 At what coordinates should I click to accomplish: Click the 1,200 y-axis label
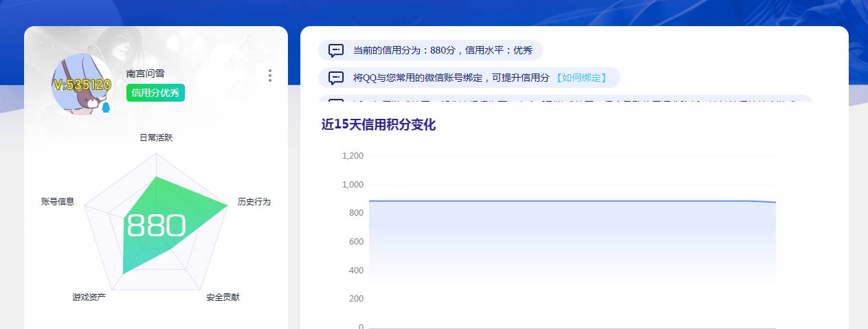point(353,156)
